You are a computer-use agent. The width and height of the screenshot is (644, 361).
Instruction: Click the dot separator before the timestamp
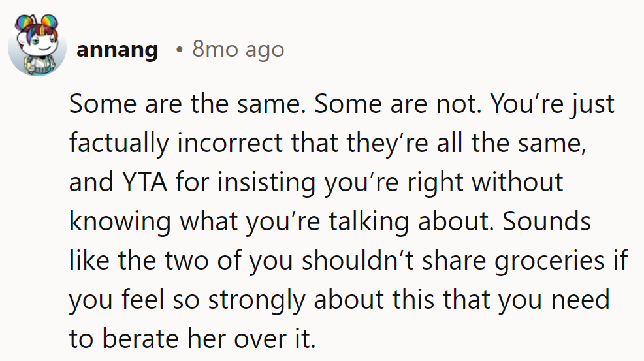click(178, 50)
